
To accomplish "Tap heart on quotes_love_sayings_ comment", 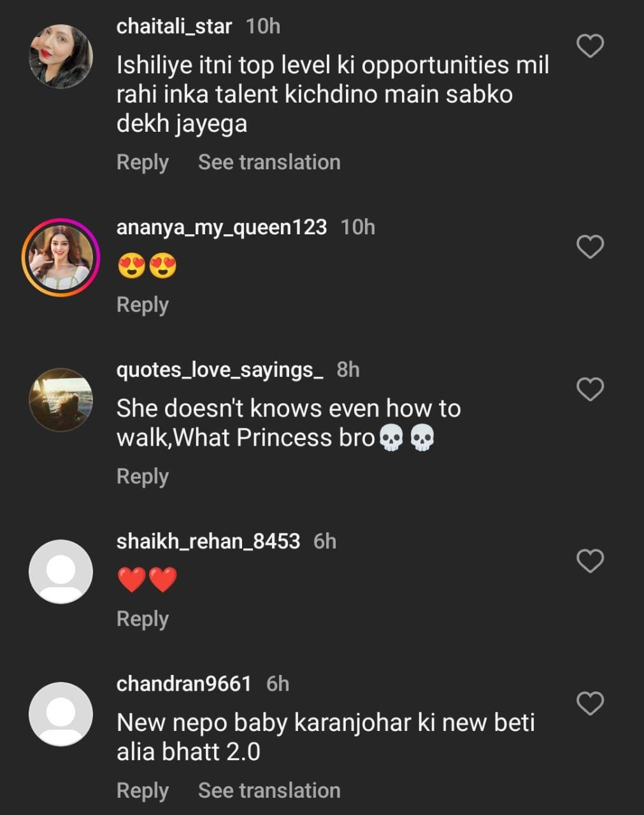I will [590, 389].
